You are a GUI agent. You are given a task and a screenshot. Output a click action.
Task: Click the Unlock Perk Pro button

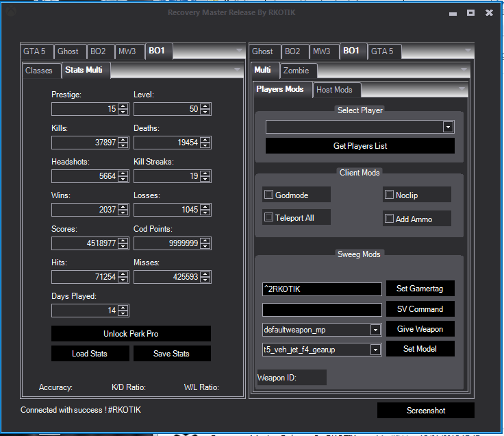pos(131,334)
